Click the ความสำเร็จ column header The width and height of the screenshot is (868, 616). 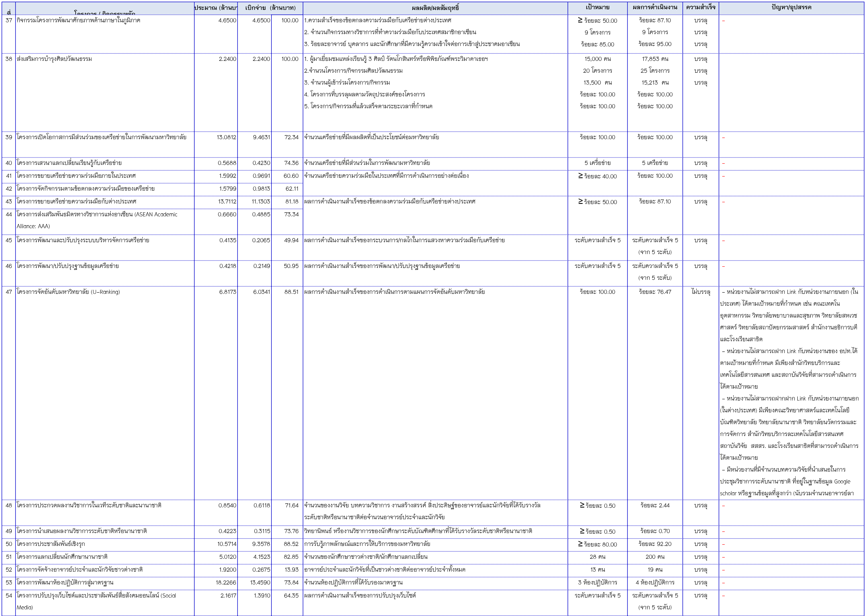(x=700, y=8)
